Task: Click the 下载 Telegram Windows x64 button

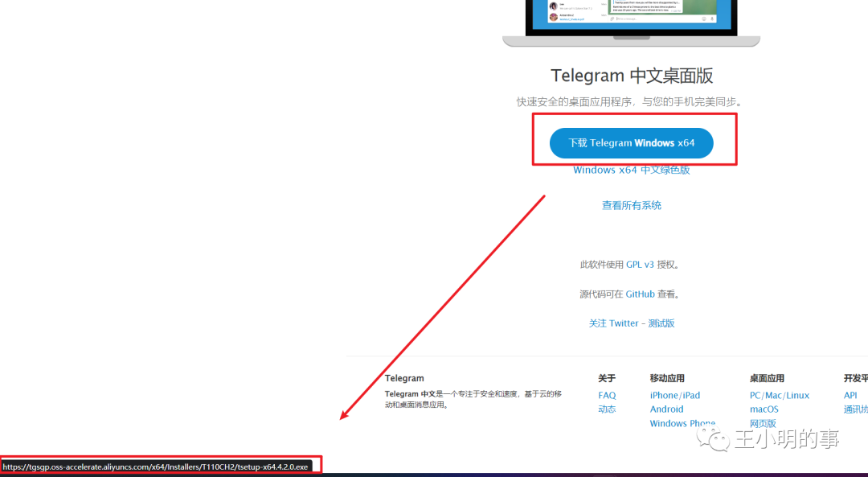Action: pos(631,143)
